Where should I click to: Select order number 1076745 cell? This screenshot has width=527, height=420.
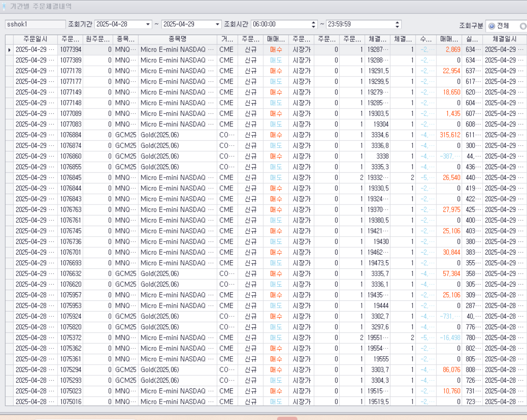coord(70,231)
